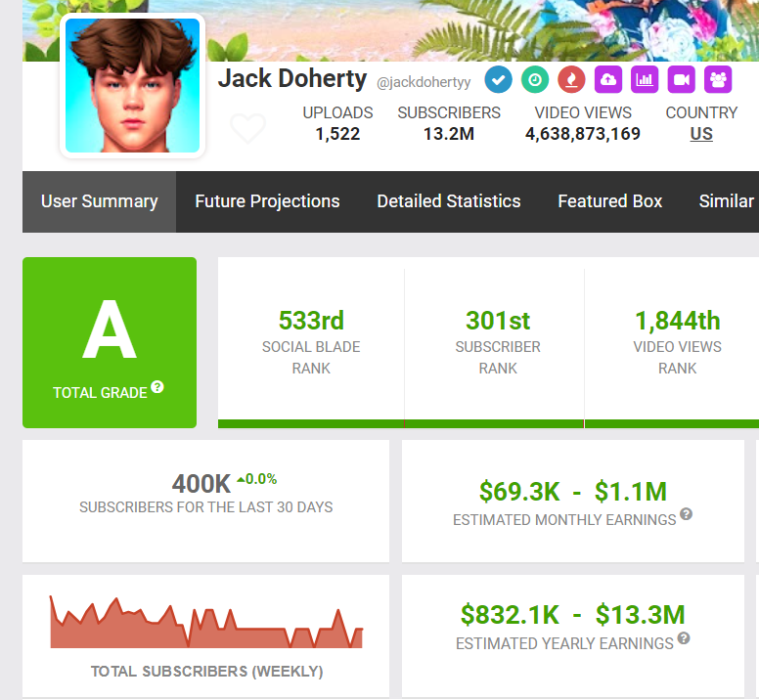The height and width of the screenshot is (700, 759).
Task: Click the 0.0% change indicator
Action: 256,479
